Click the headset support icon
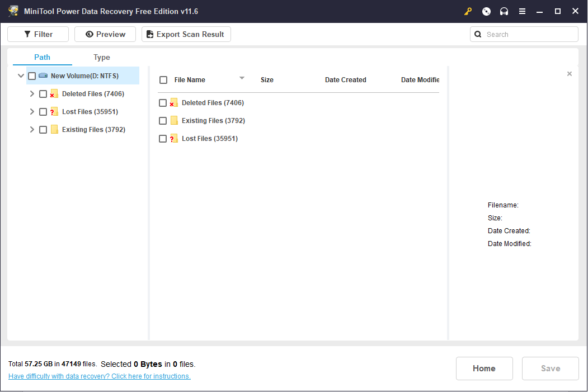Viewport: 588px width, 392px height. [504, 11]
